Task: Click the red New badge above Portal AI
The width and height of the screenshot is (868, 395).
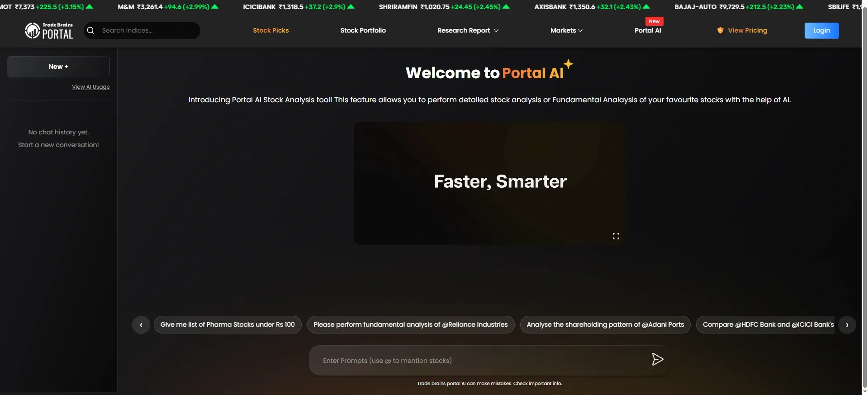Action: 654,21
